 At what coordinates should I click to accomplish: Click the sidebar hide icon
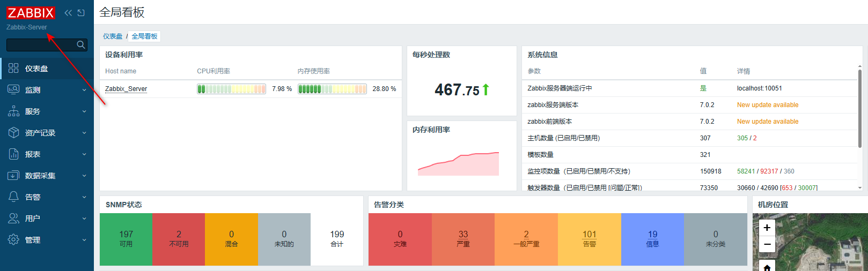[x=81, y=13]
